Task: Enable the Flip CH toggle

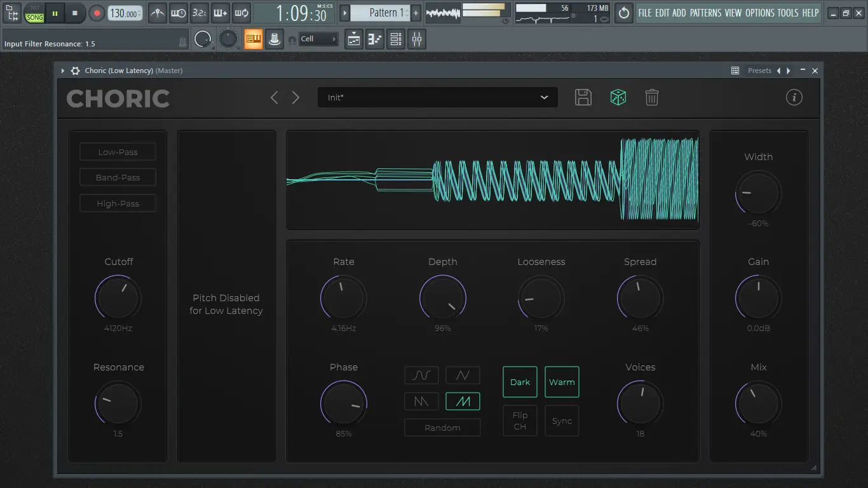Action: click(x=520, y=421)
